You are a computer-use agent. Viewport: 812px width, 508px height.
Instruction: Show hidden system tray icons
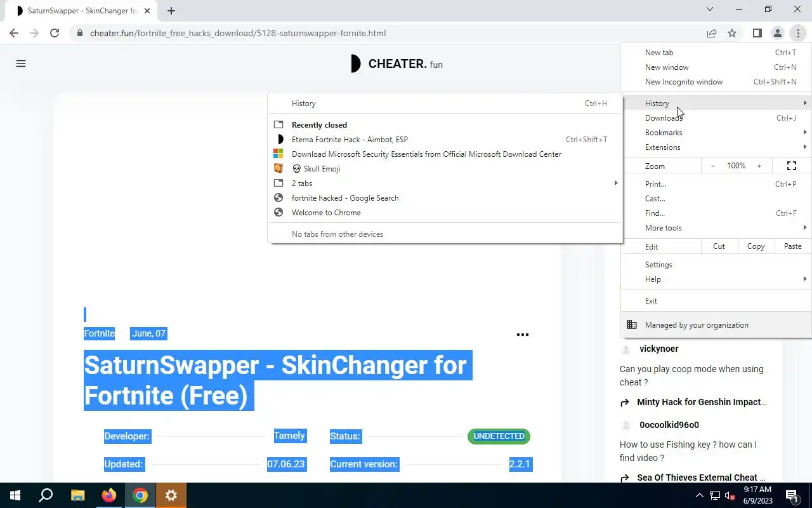(700, 495)
